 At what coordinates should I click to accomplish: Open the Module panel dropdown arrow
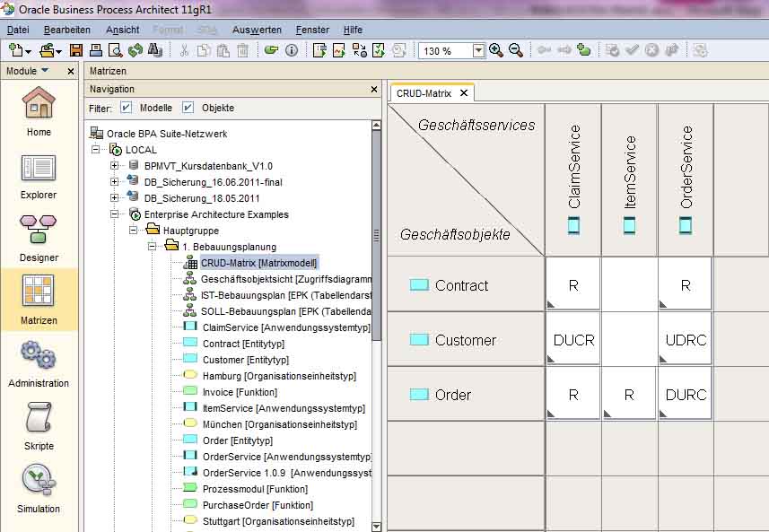coord(45,71)
